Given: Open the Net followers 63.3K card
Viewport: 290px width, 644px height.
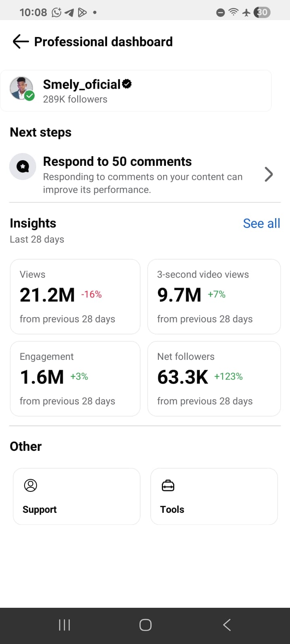Looking at the screenshot, I should (214, 379).
